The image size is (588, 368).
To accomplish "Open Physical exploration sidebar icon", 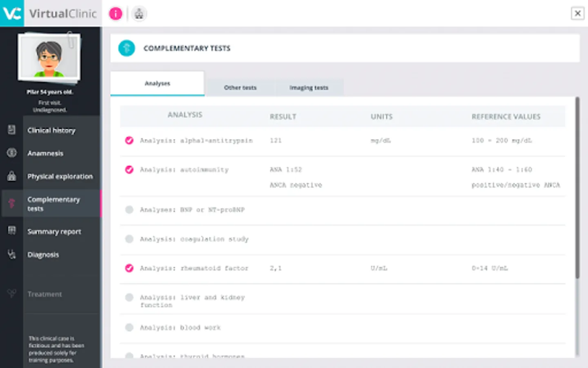I will [11, 176].
